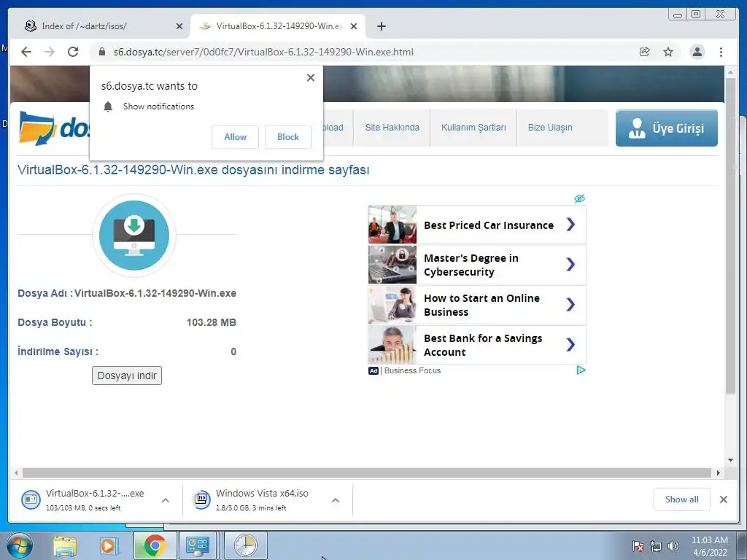Screen dimensions: 747x560
Task: Open the Bize Ulaşın menu item
Action: tap(550, 128)
